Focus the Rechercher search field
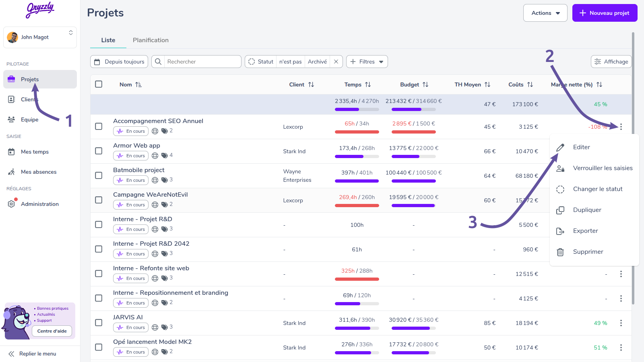Viewport: 644px width, 362px height. 202,62
